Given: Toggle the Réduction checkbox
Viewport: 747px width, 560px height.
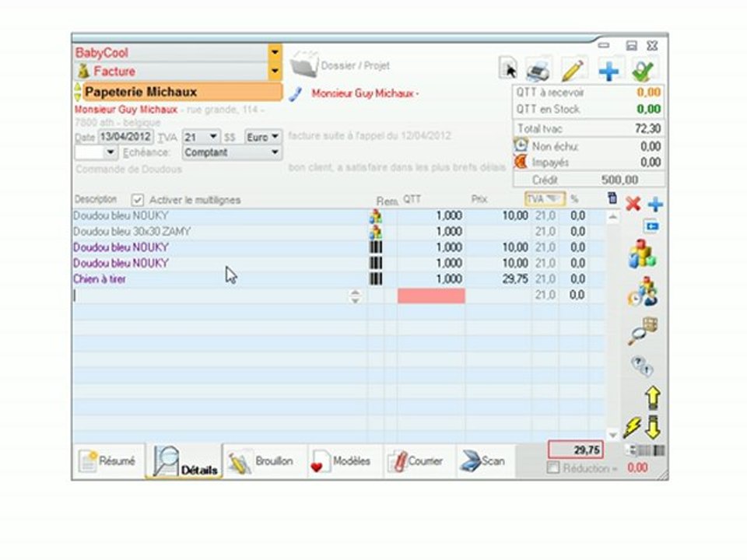Looking at the screenshot, I should click(x=553, y=467).
